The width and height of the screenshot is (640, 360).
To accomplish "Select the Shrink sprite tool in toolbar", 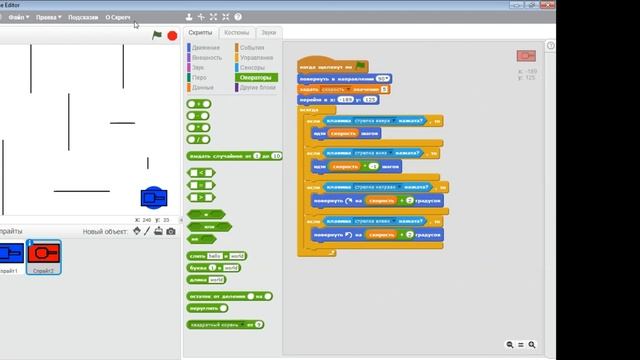I will tap(226, 17).
